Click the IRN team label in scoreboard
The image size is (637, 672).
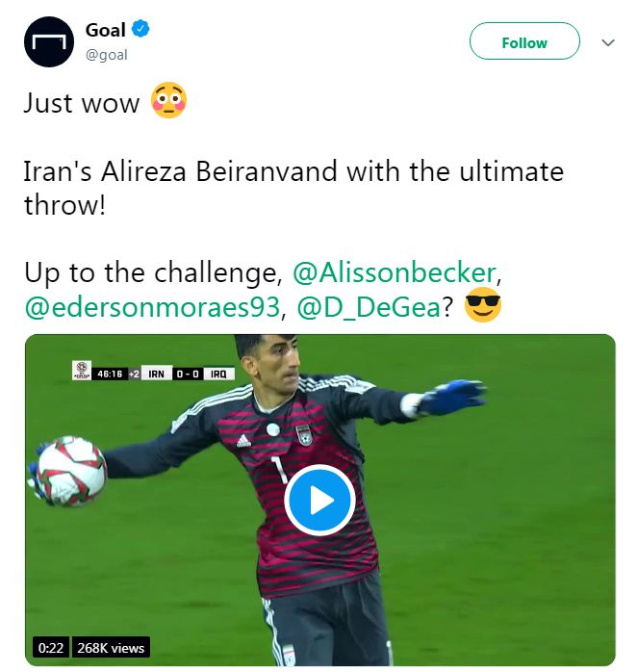coord(156,374)
